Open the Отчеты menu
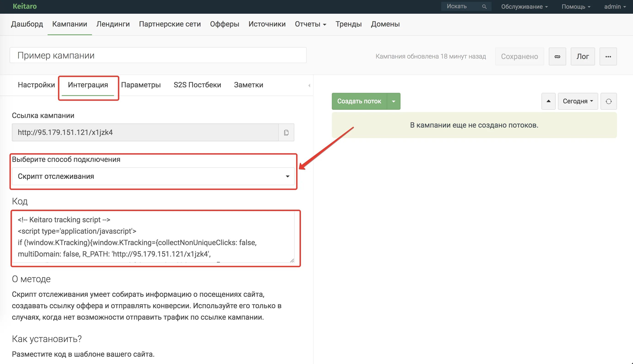633x364 pixels. point(310,24)
